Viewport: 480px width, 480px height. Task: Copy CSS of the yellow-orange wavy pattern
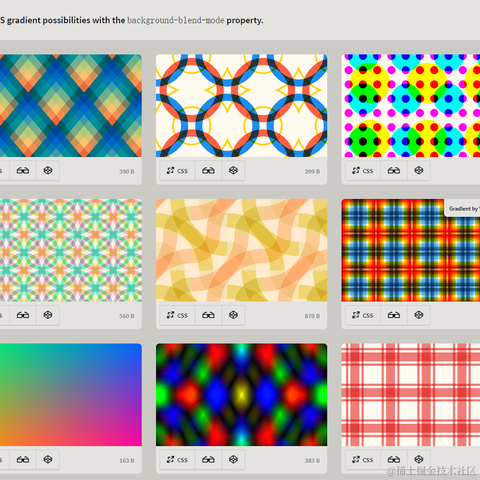point(177,315)
